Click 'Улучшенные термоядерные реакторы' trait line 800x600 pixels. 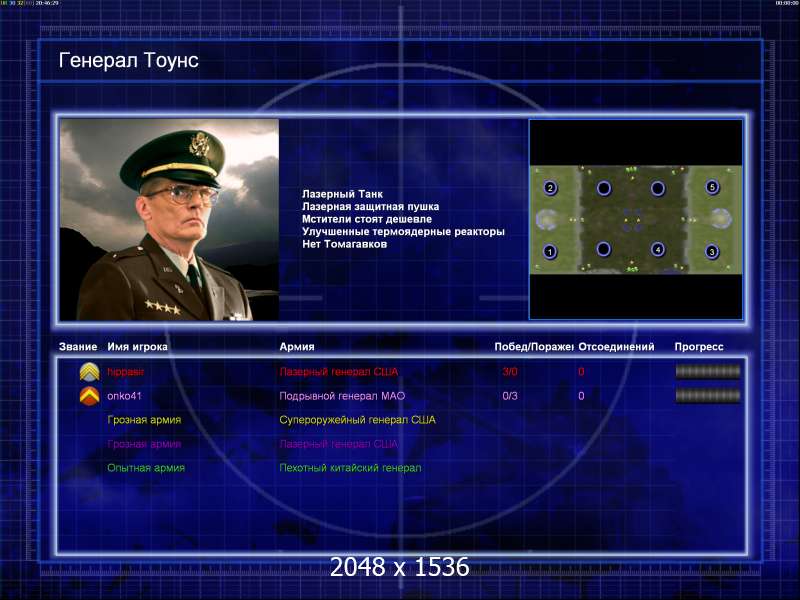click(x=403, y=232)
